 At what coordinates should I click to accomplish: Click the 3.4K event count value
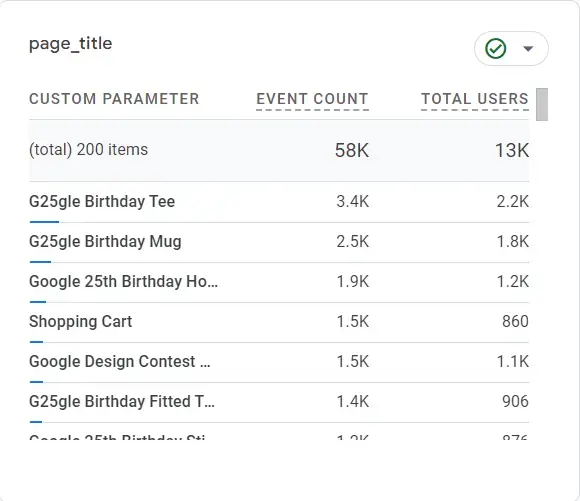tap(353, 202)
